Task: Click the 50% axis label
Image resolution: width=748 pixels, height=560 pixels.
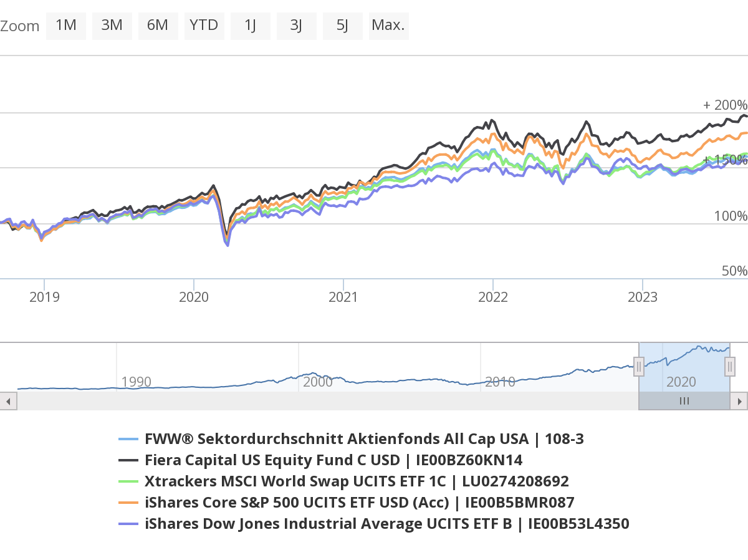Action: [x=734, y=271]
